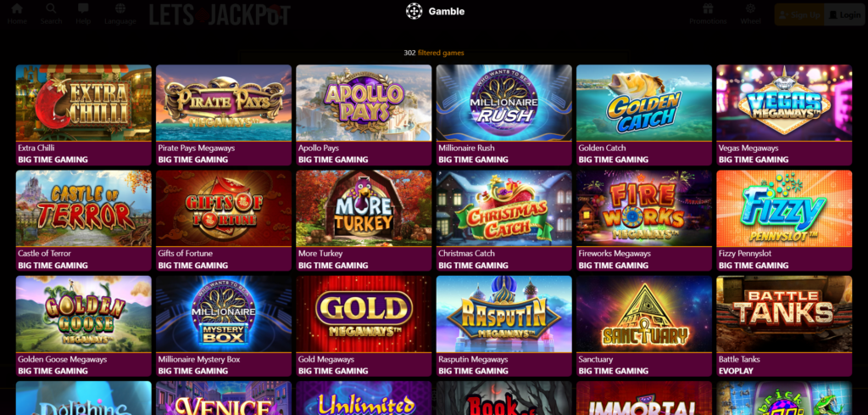Launch the Gold Megaways game thumbnail
The image size is (868, 415).
[x=364, y=314]
